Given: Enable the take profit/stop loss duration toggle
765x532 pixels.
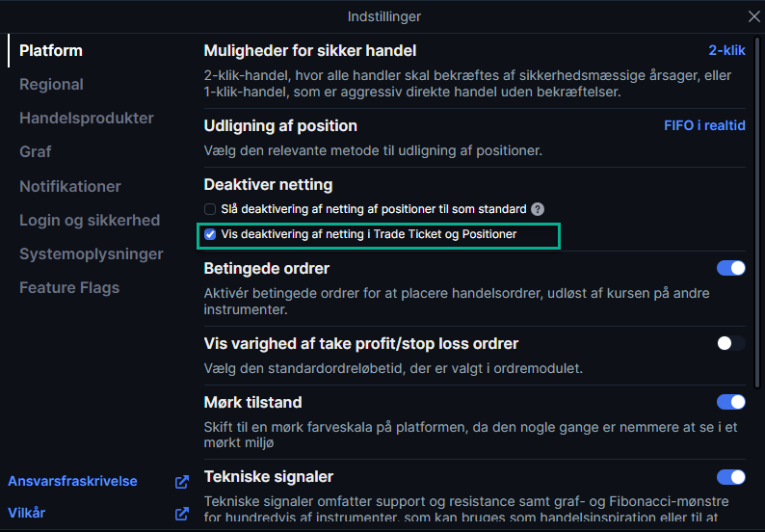Looking at the screenshot, I should [731, 343].
